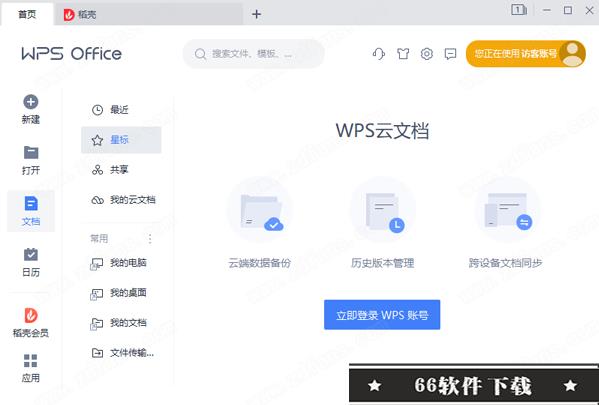599x405 pixels.
Task: Click the search files input field
Action: pyautogui.click(x=254, y=54)
